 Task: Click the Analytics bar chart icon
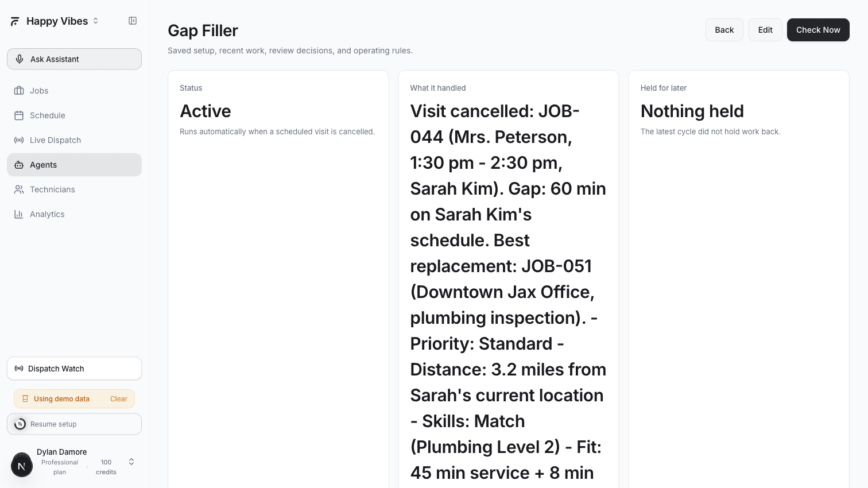click(x=19, y=214)
